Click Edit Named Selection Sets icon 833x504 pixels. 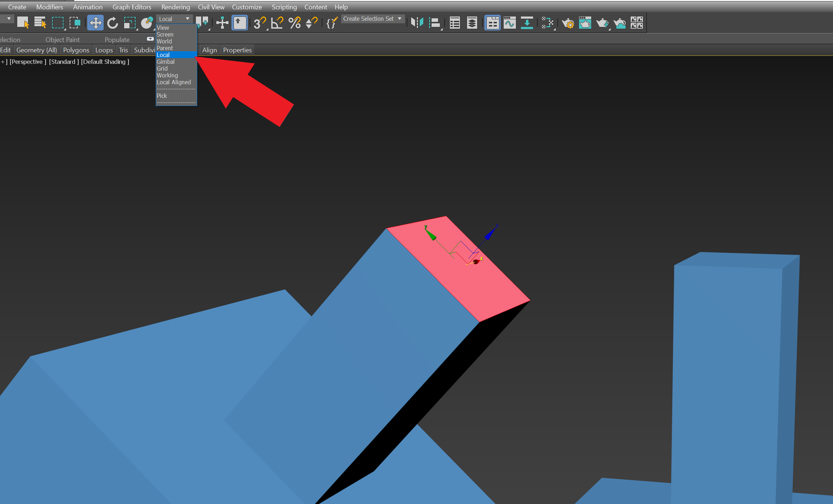pyautogui.click(x=332, y=23)
